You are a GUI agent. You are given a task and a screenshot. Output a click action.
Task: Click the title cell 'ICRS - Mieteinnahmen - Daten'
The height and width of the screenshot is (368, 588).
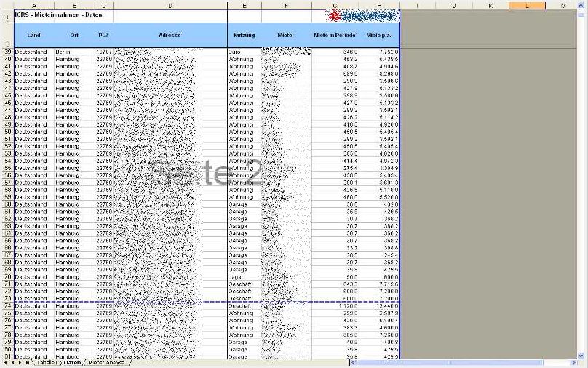pos(58,15)
